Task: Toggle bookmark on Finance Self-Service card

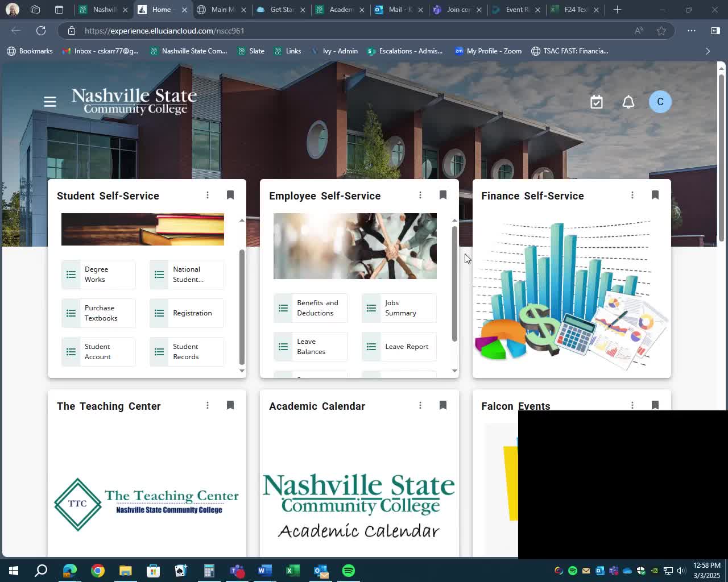Action: [655, 195]
